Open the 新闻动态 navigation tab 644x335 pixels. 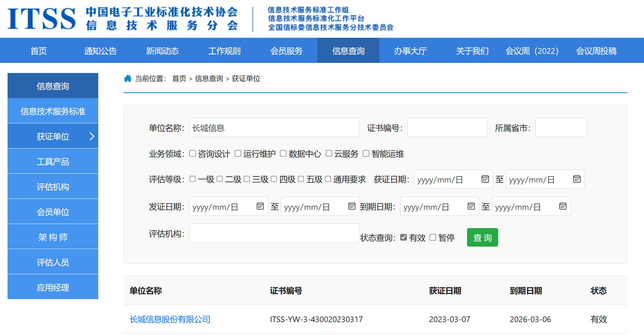pyautogui.click(x=162, y=51)
